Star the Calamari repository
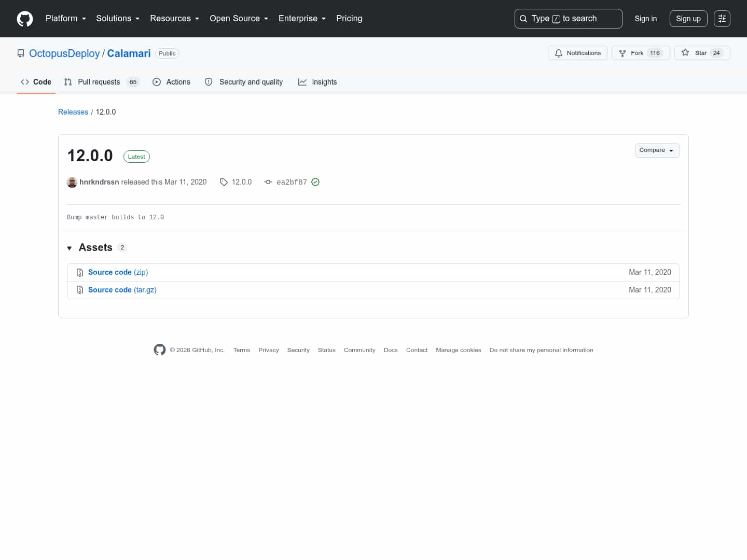This screenshot has height=560, width=747. pos(702,53)
